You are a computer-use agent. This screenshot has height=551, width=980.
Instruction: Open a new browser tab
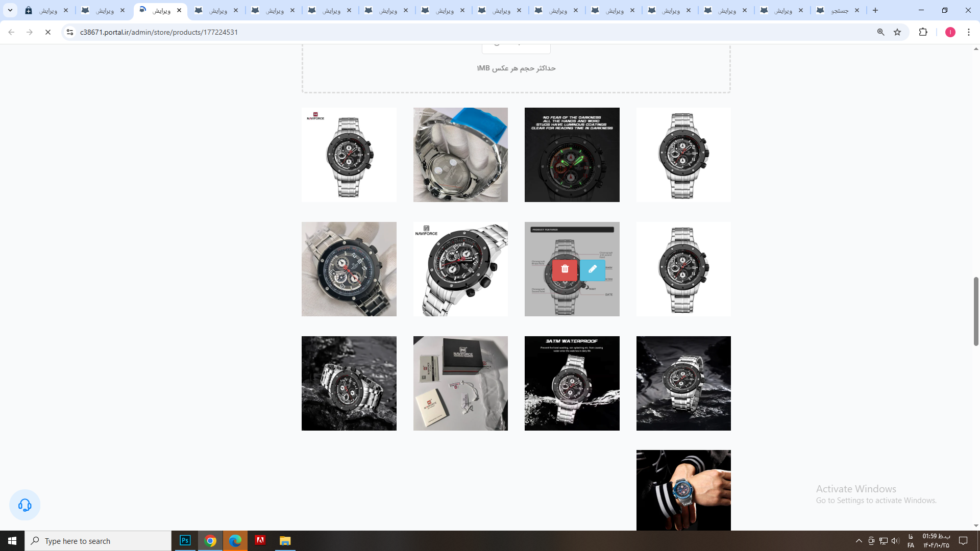875,10
